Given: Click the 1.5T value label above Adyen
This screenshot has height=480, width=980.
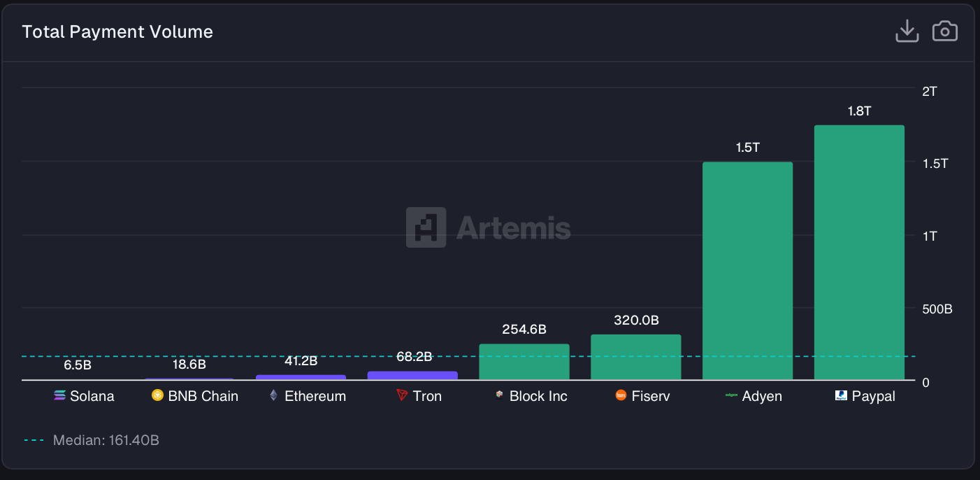Looking at the screenshot, I should [747, 148].
